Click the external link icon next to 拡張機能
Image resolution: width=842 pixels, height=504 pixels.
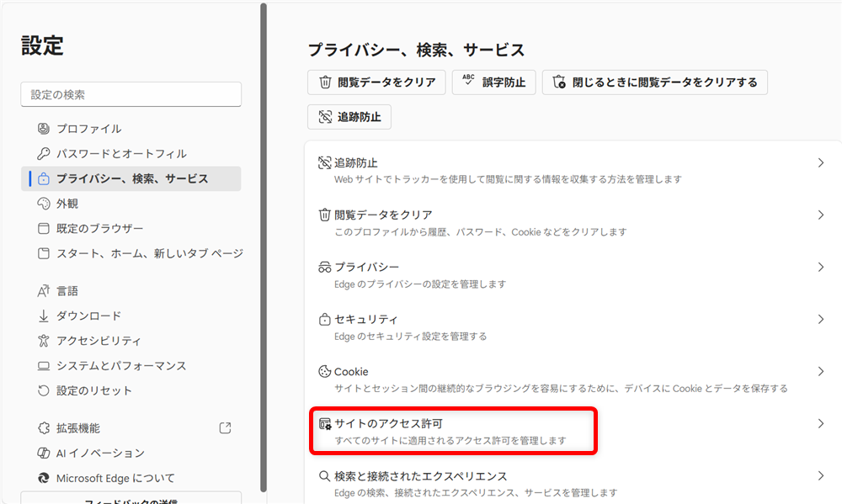(x=225, y=427)
